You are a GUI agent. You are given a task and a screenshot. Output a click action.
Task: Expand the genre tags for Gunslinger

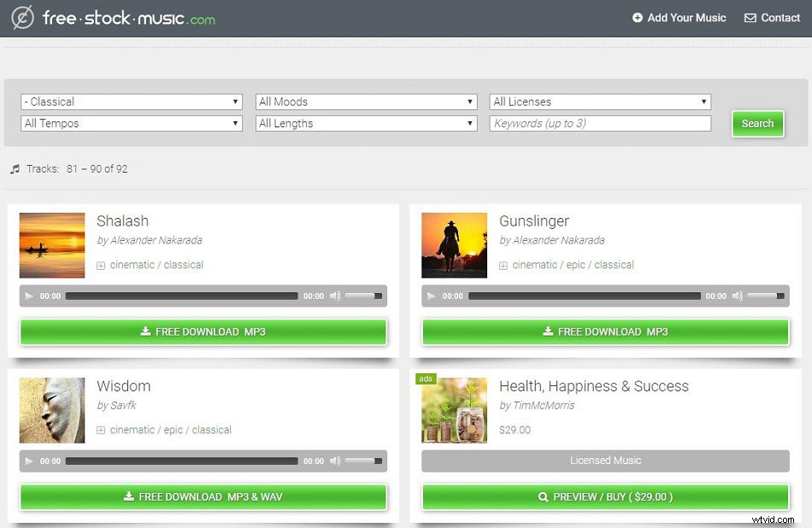pos(503,265)
